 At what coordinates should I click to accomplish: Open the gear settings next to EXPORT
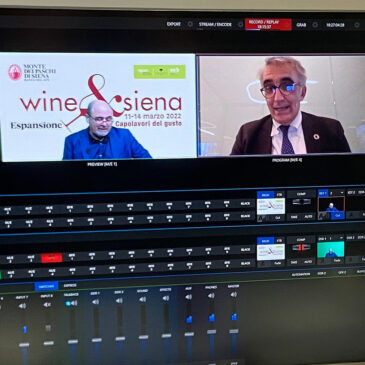coord(190,24)
